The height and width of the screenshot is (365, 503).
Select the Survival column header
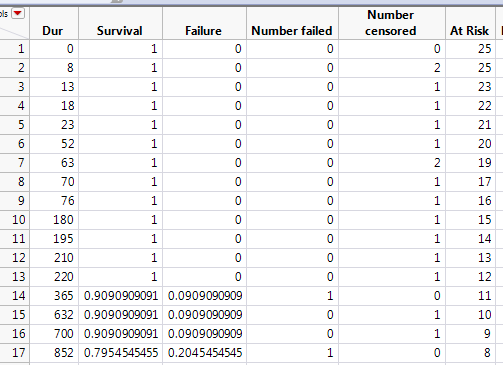tap(120, 23)
